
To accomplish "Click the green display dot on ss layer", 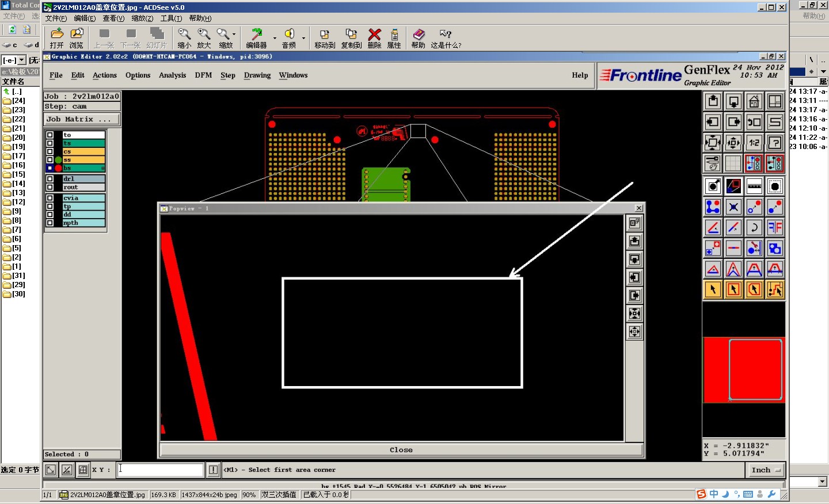I will click(58, 160).
